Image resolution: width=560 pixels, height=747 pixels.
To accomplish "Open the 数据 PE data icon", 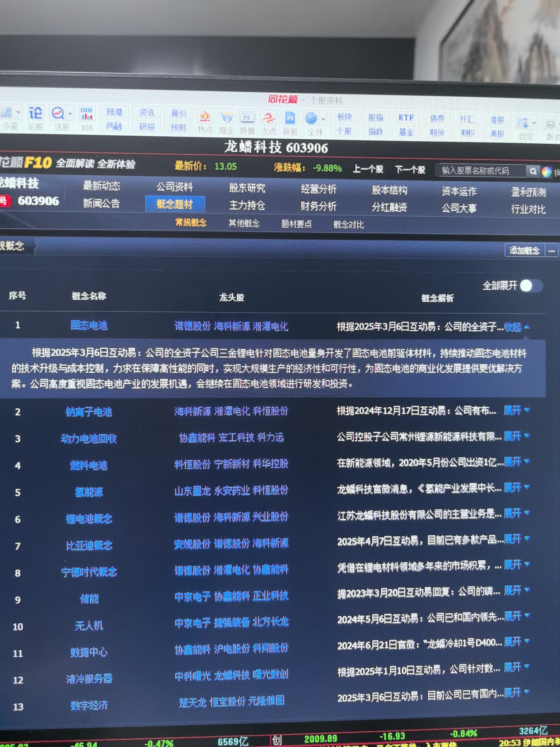I will tap(247, 123).
